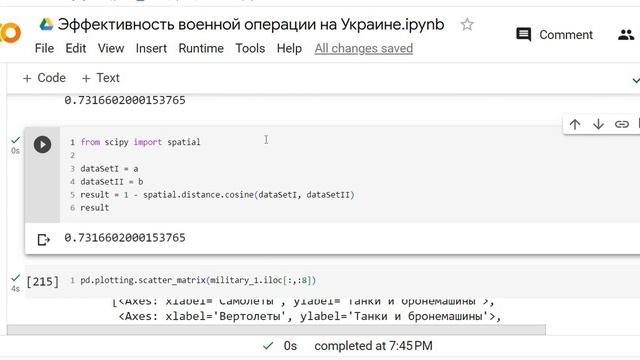Viewport: 640px width, 360px height.
Task: Star the notebook with the star icon
Action: [467, 24]
